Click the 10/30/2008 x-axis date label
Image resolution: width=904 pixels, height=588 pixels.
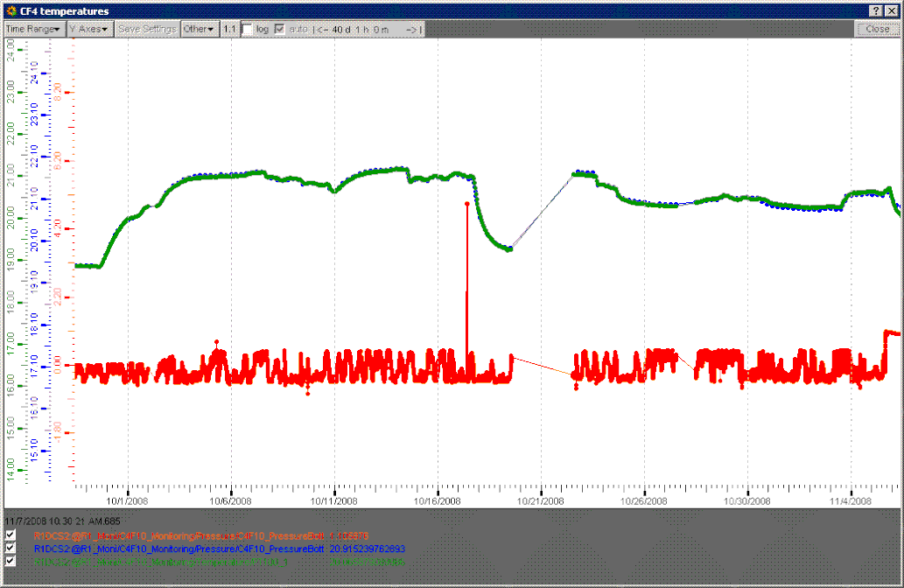747,501
